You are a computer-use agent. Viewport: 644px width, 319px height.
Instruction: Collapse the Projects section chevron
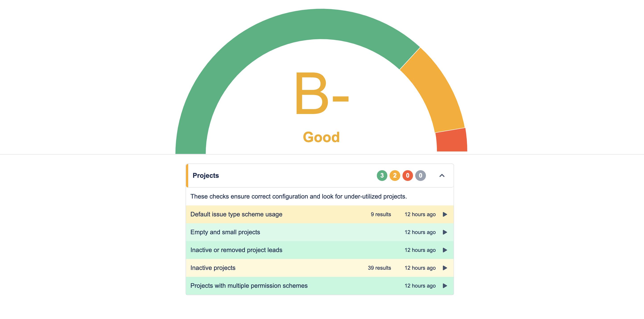pyautogui.click(x=442, y=176)
